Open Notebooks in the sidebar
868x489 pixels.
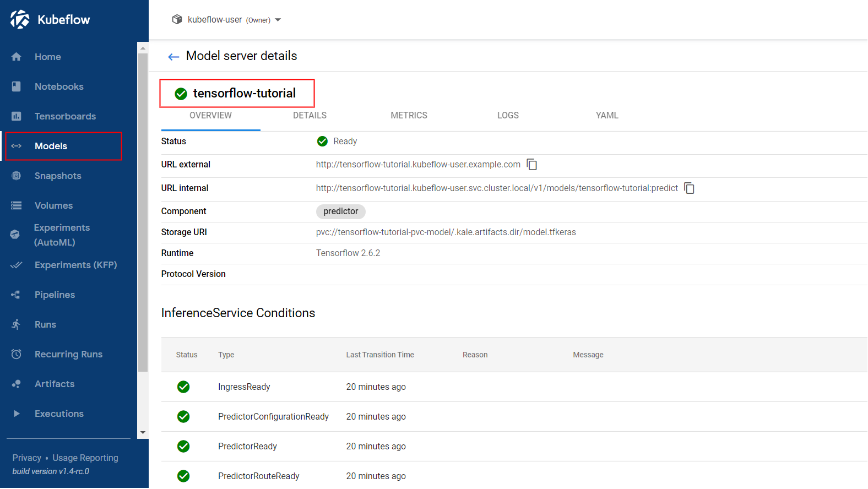coord(59,86)
